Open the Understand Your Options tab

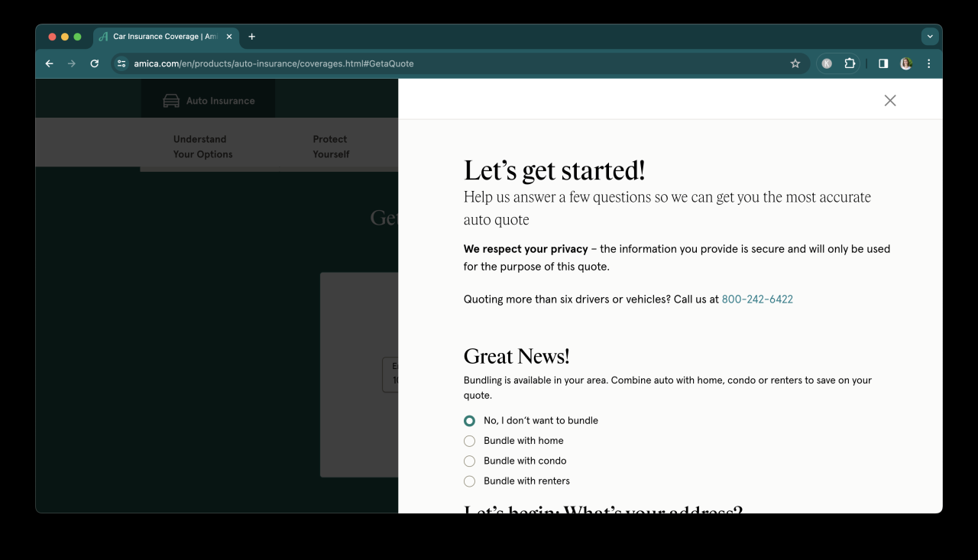point(202,147)
